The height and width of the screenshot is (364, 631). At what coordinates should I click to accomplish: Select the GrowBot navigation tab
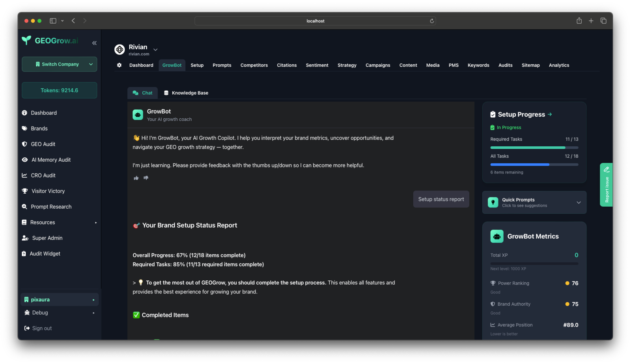click(172, 65)
